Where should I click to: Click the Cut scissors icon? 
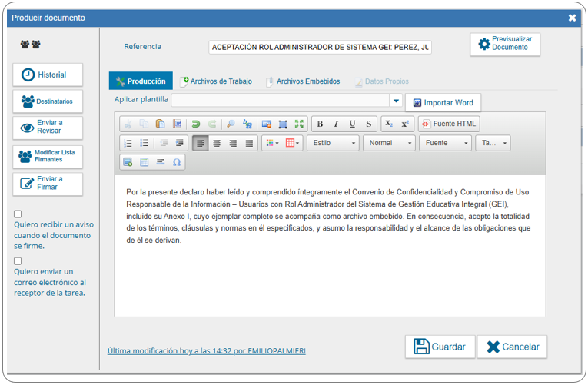tap(128, 124)
